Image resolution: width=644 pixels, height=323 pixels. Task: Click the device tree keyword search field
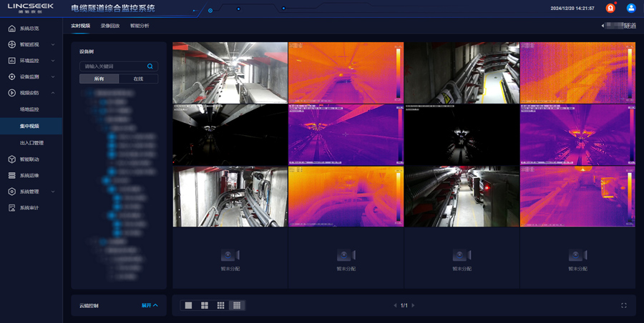[113, 66]
